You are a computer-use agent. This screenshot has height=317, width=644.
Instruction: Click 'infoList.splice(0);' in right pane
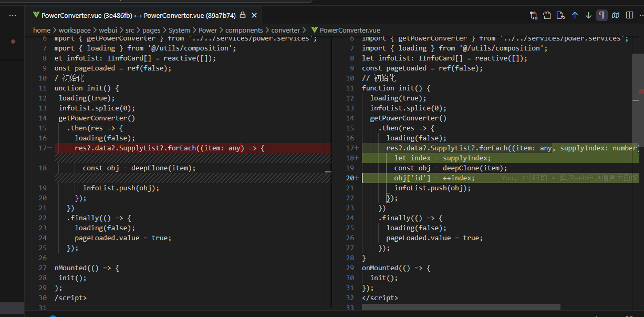click(x=408, y=108)
